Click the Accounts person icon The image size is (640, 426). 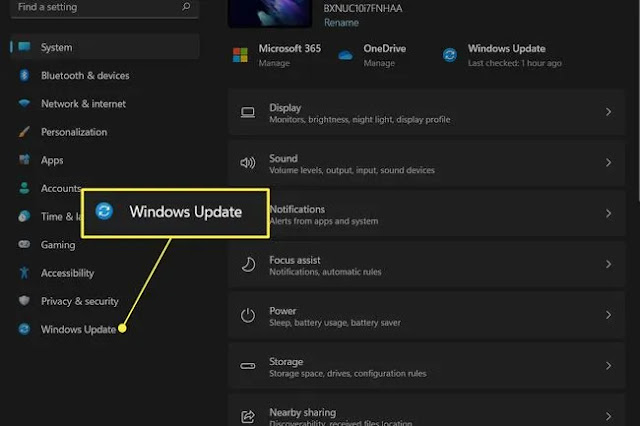click(x=24, y=188)
